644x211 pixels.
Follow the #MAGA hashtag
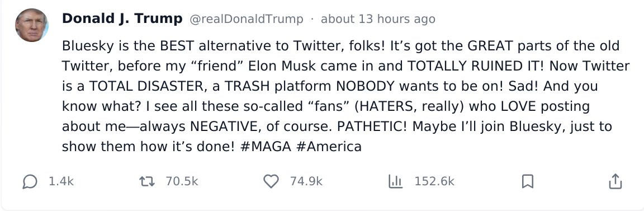coord(265,147)
